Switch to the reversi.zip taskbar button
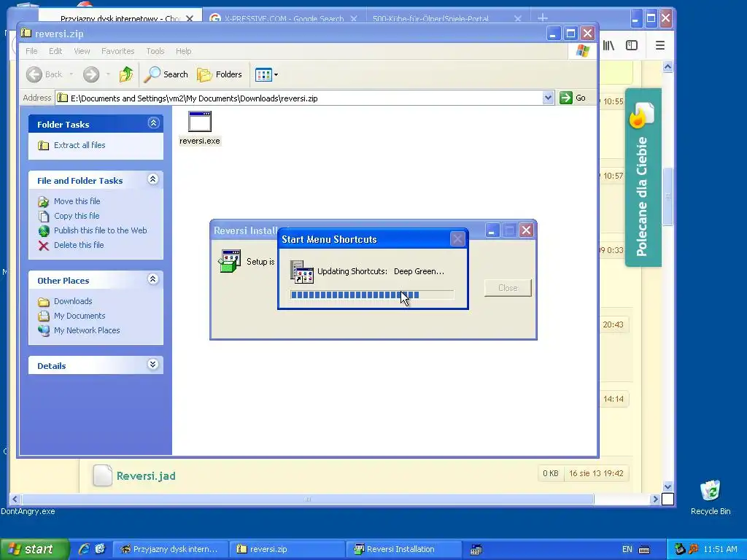747x560 pixels. pos(287,550)
